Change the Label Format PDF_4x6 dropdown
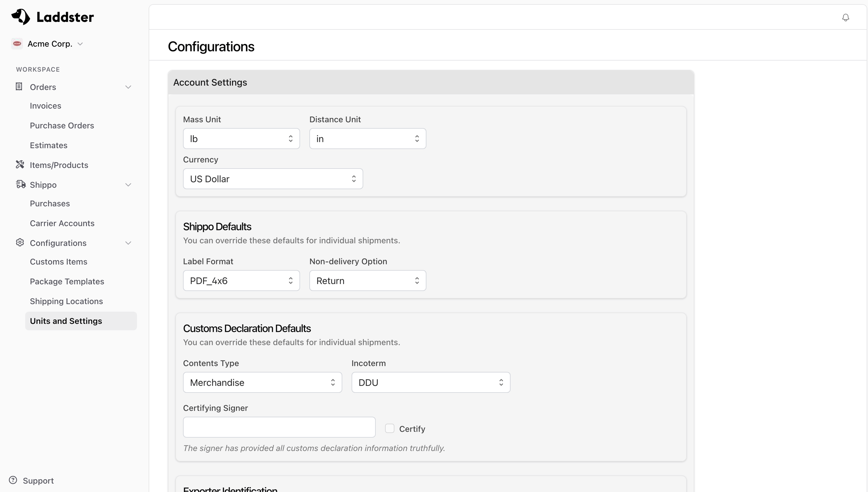 point(241,280)
